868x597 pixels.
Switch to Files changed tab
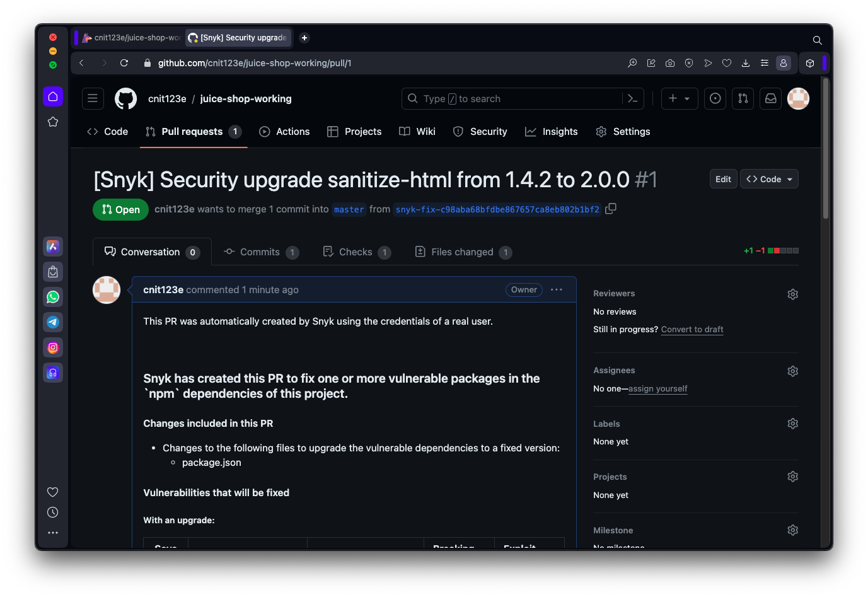click(463, 252)
